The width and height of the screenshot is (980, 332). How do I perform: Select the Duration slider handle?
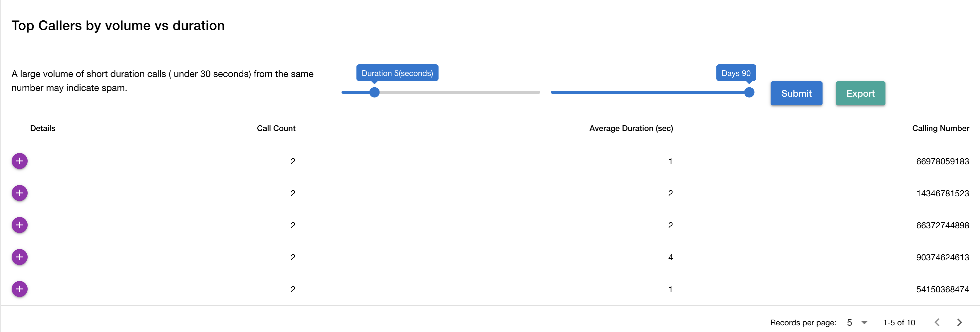[374, 92]
